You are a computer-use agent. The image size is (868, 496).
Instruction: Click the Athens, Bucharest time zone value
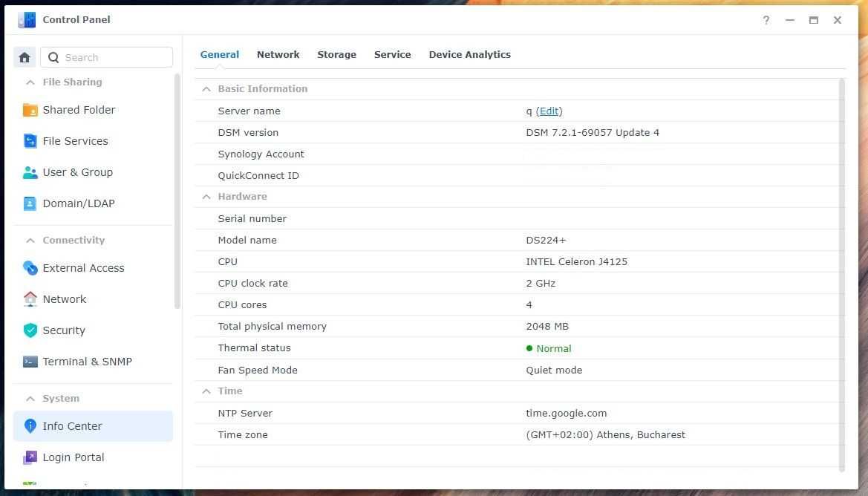606,435
